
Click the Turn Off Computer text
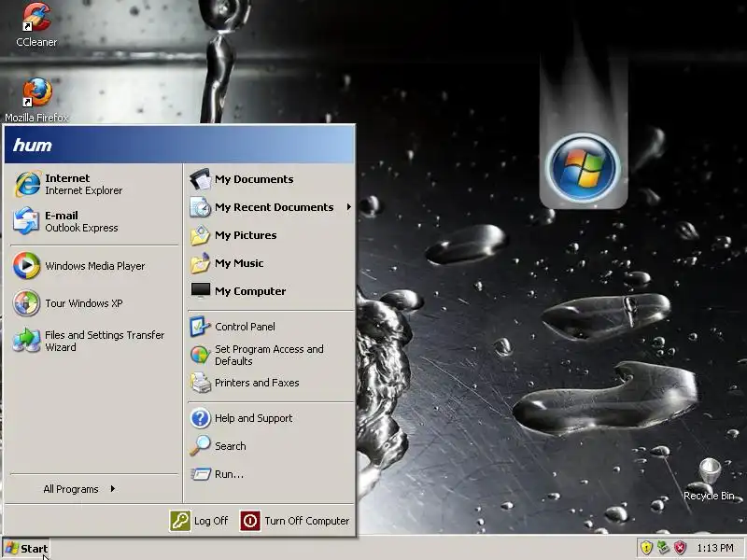pyautogui.click(x=307, y=521)
